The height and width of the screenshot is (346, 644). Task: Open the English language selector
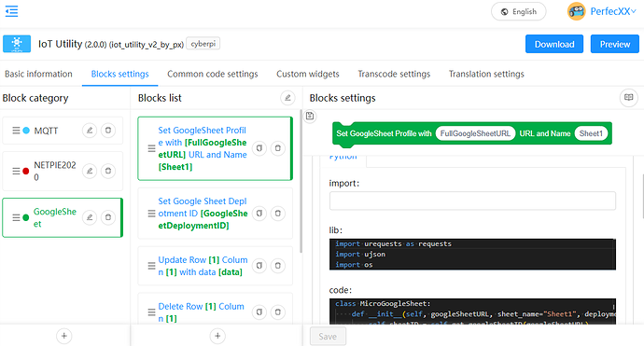point(518,11)
